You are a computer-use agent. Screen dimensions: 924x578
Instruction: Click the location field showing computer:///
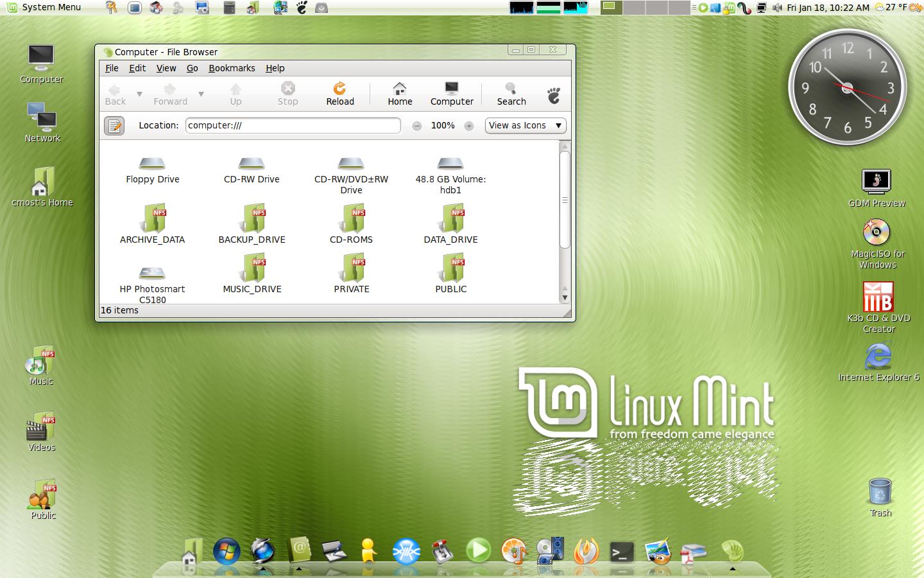[293, 125]
